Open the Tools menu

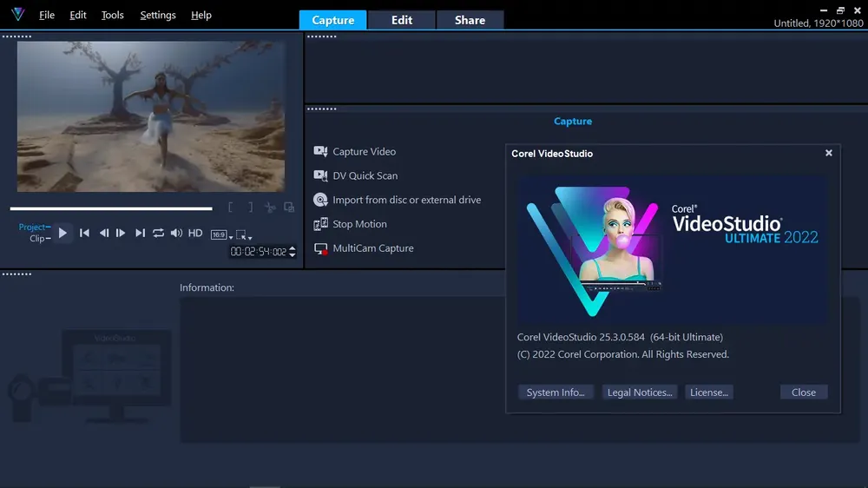112,15
